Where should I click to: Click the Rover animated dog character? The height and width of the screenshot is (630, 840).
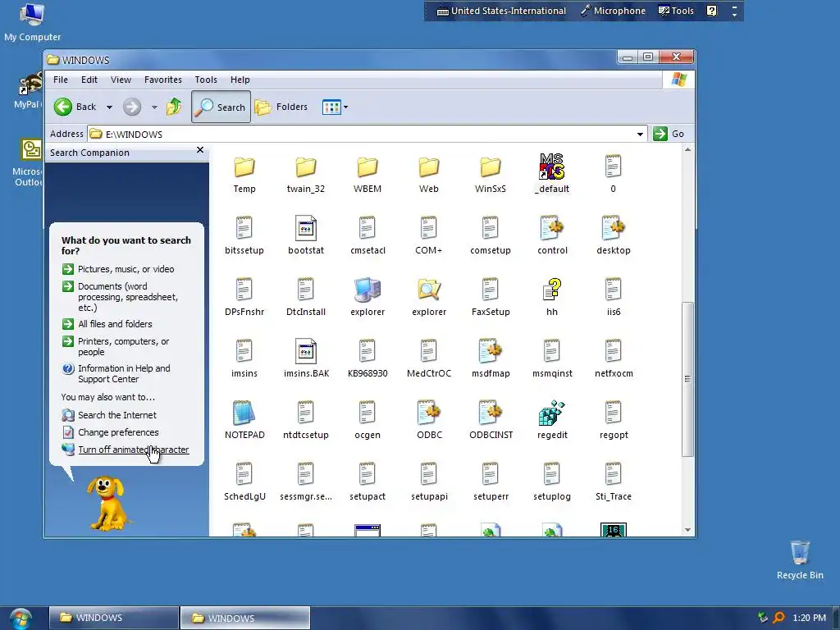point(109,504)
